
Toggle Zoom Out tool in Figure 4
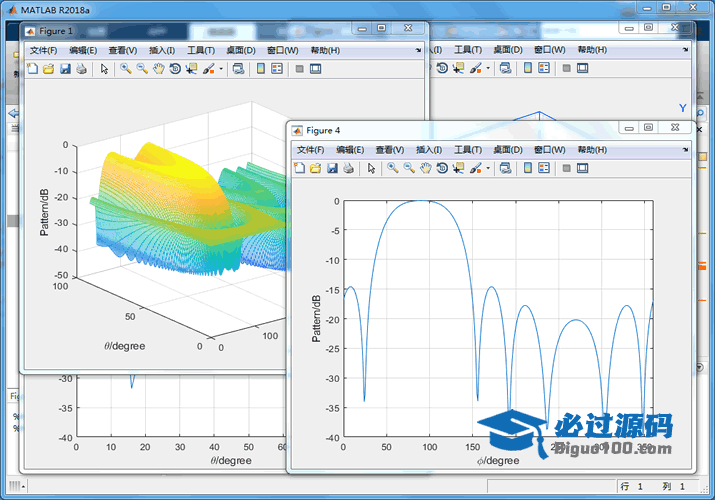coord(409,168)
